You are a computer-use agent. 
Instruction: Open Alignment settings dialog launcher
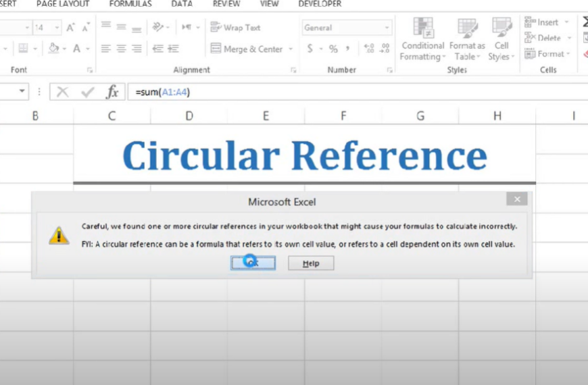point(293,70)
